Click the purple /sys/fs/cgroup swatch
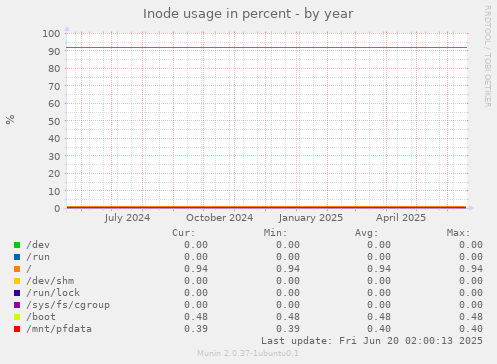 pyautogui.click(x=17, y=305)
